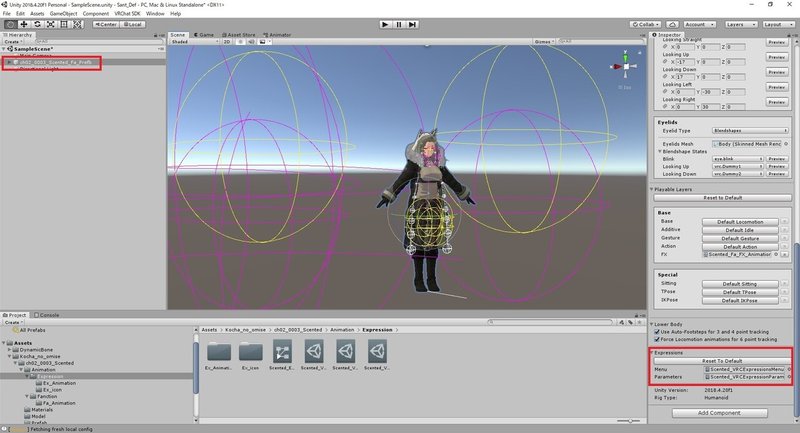Toggle 2D scene view mode
This screenshot has height=433, width=800.
tap(227, 42)
